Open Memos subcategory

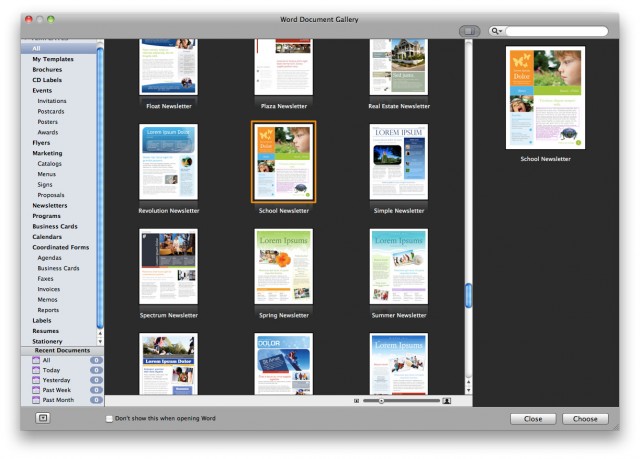pos(47,299)
